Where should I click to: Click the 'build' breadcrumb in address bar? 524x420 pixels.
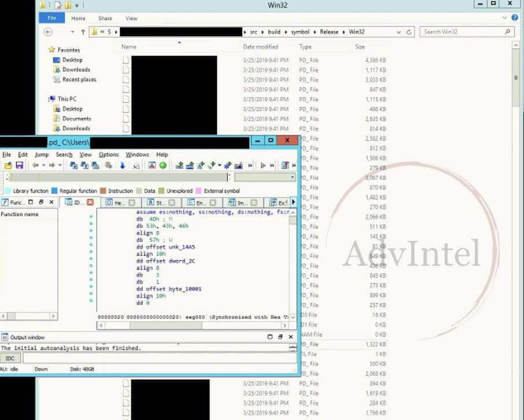click(x=274, y=32)
